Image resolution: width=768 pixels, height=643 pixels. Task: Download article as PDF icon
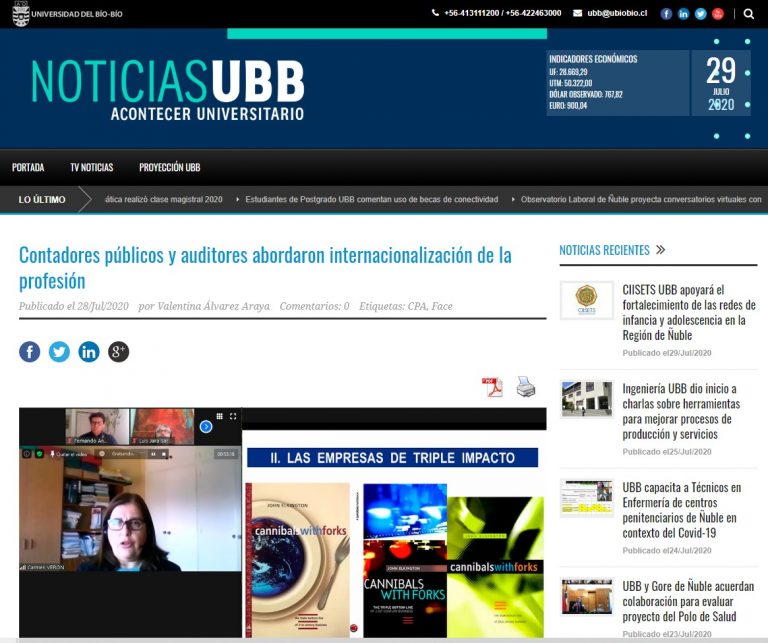click(492, 387)
